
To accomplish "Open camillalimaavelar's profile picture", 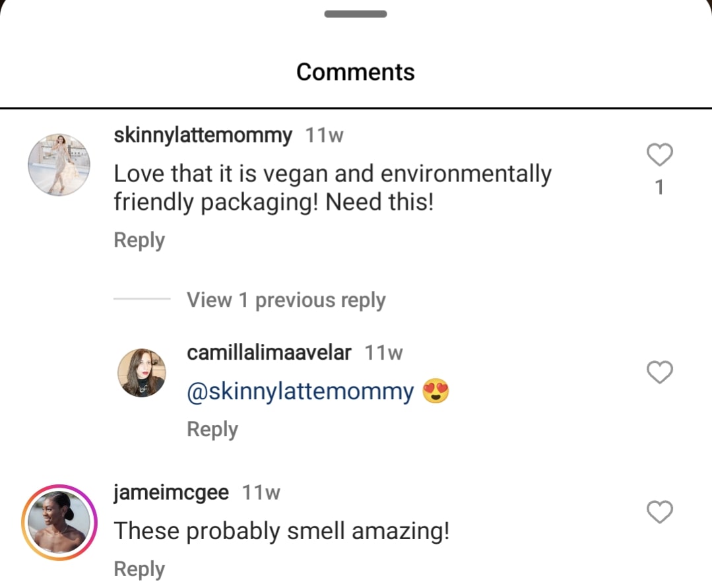I will point(142,373).
